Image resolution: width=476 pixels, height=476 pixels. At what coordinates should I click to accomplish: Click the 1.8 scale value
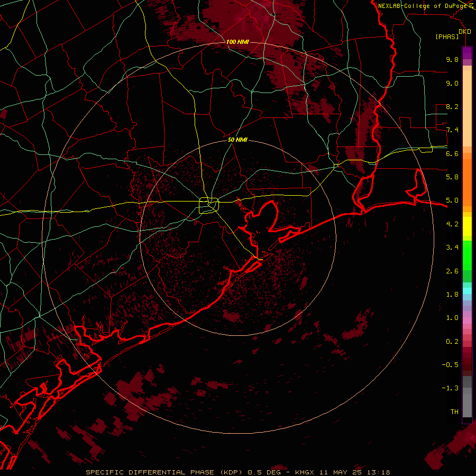click(x=452, y=295)
